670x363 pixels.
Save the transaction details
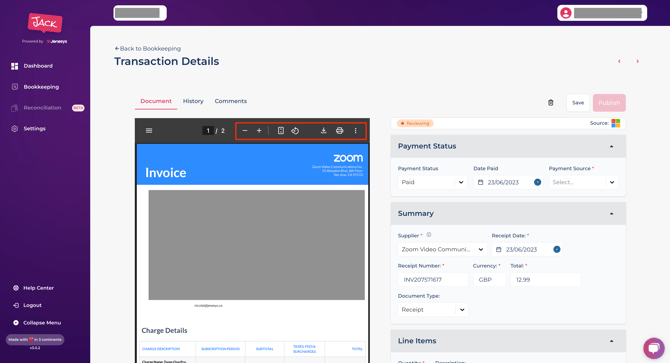point(578,103)
